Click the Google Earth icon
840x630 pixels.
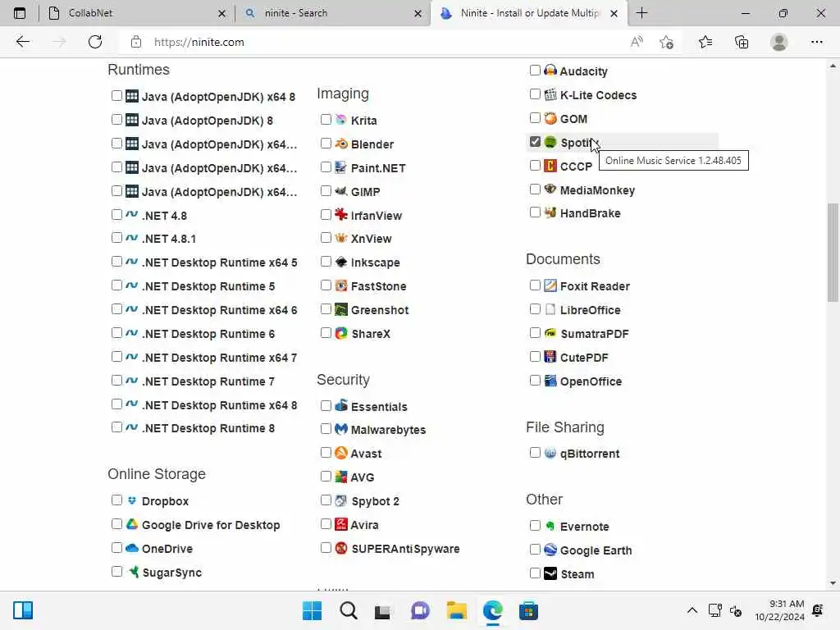point(550,550)
